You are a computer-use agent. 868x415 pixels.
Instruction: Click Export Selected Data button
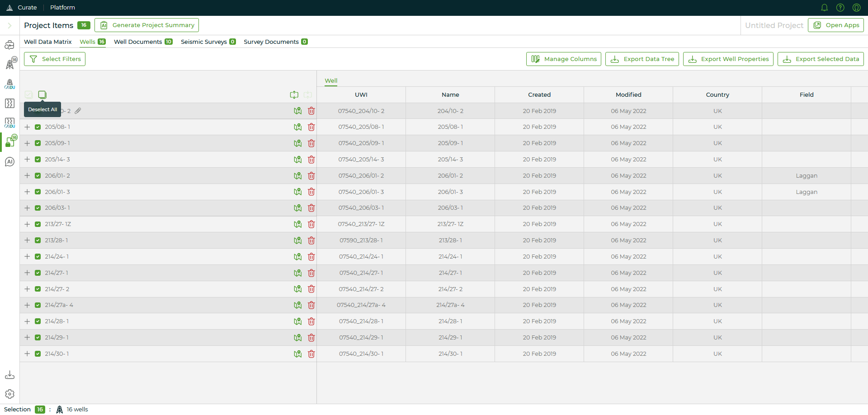pos(821,59)
